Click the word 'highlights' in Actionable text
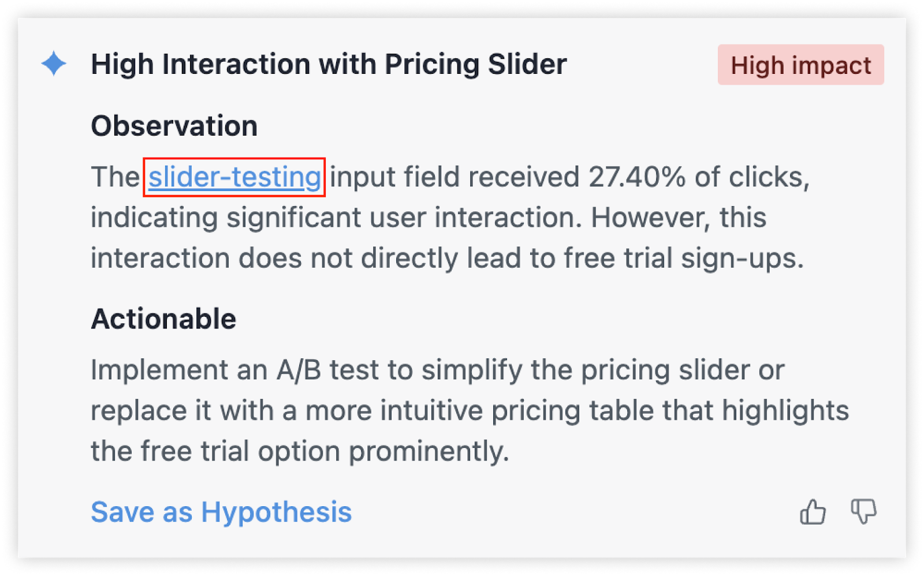The width and height of the screenshot is (924, 576). tap(785, 411)
